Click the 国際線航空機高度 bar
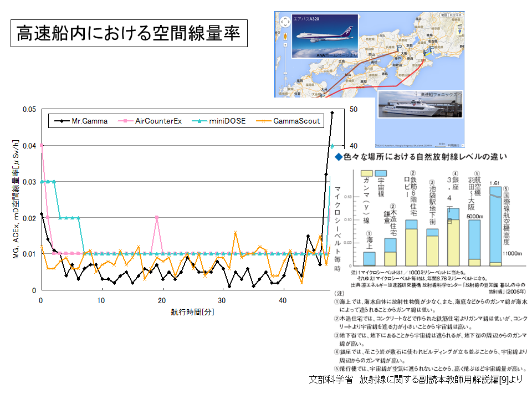The height and width of the screenshot is (399, 532). (495, 226)
